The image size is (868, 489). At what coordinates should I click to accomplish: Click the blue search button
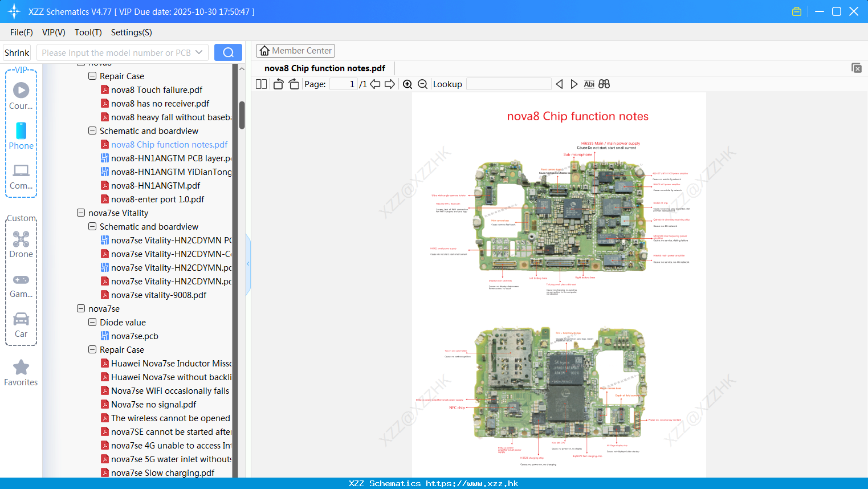(x=228, y=52)
